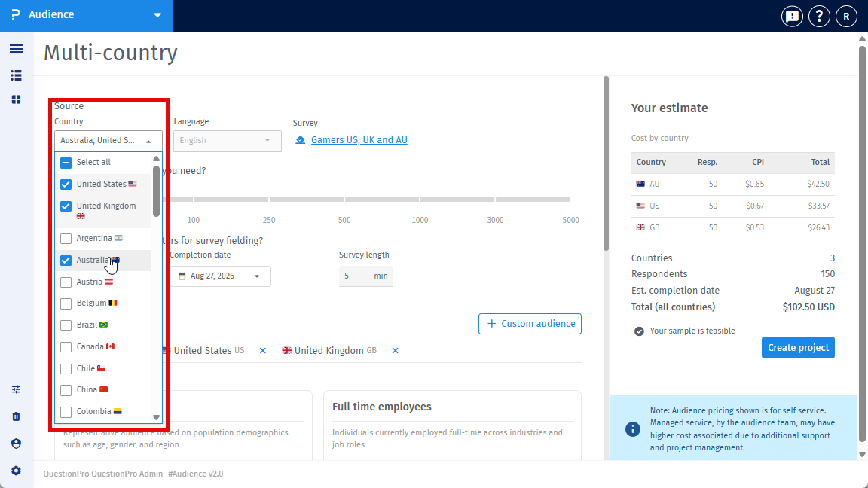Click the Create project button
The image size is (868, 488).
[798, 347]
